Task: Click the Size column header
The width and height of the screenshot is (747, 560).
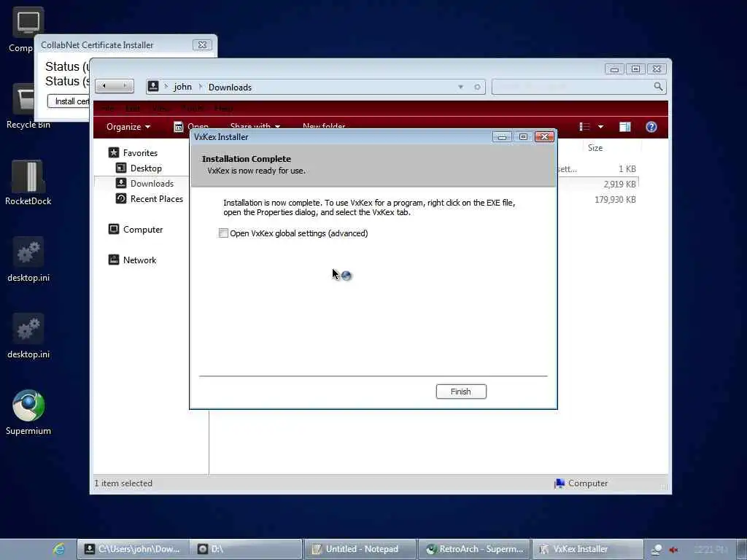Action: tap(595, 147)
